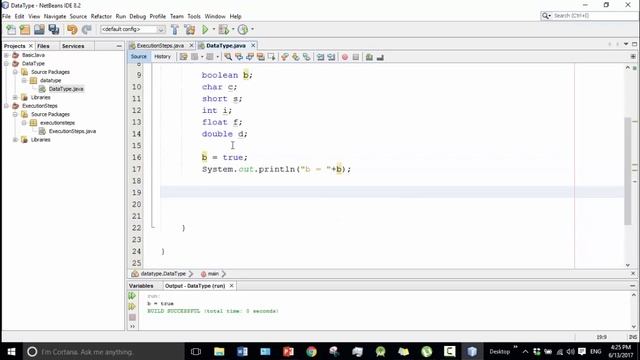Close the DataType.java editor tab
Viewport: 640px width, 360px height.
coord(253,45)
